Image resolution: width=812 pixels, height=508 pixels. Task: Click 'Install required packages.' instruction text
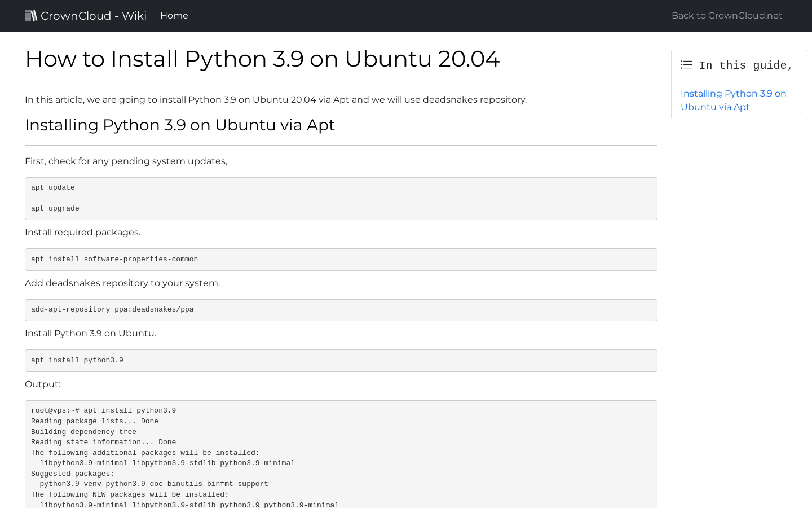(x=82, y=232)
